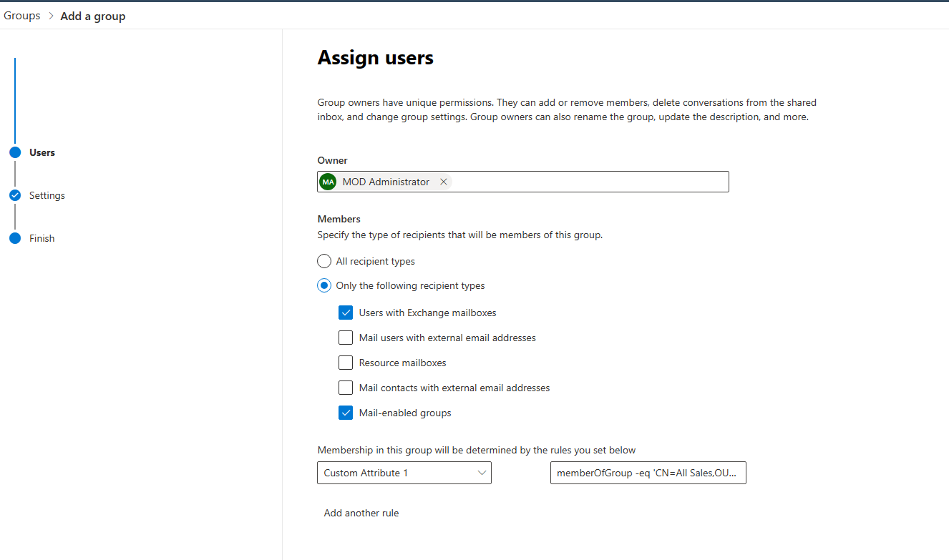
Task: Enable Mail users with external email addresses
Action: coord(346,338)
